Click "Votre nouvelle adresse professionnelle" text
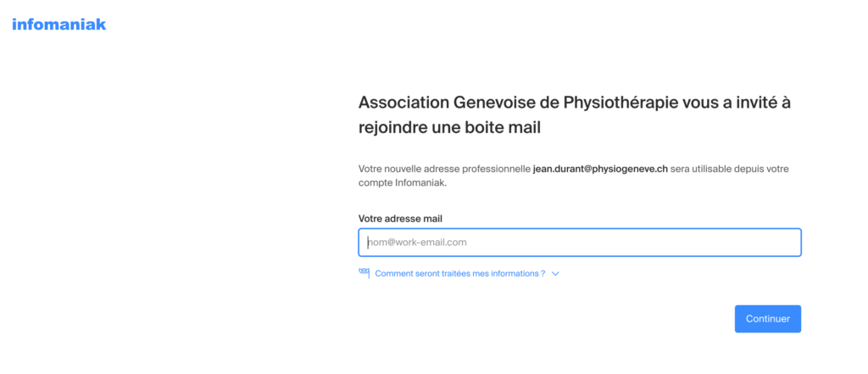The height and width of the screenshot is (374, 868). click(444, 169)
